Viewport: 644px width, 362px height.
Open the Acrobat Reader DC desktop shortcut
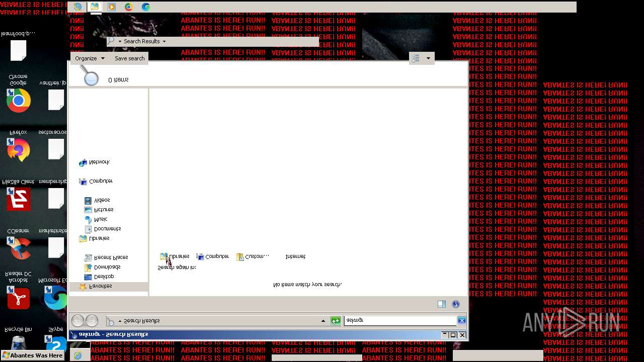tap(18, 297)
